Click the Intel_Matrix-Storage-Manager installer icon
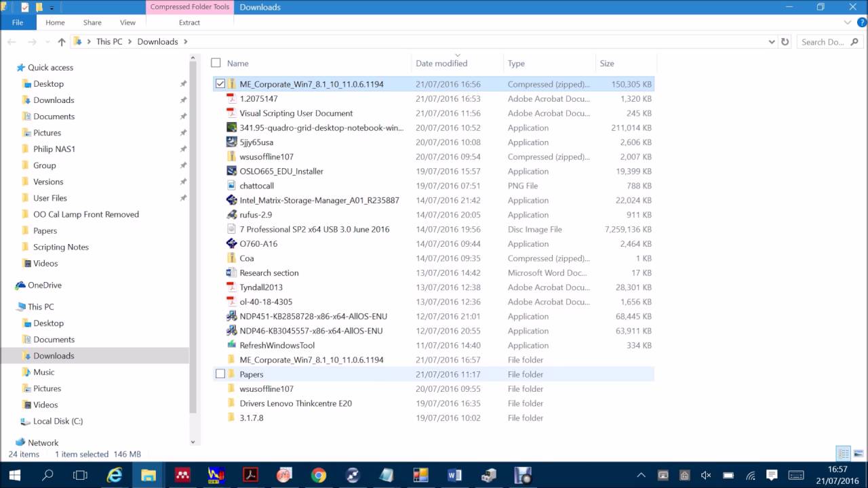 [x=231, y=201]
